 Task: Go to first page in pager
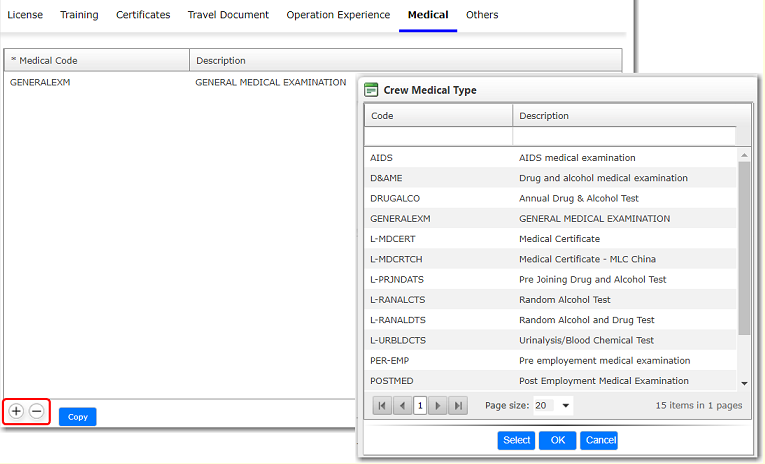(382, 405)
